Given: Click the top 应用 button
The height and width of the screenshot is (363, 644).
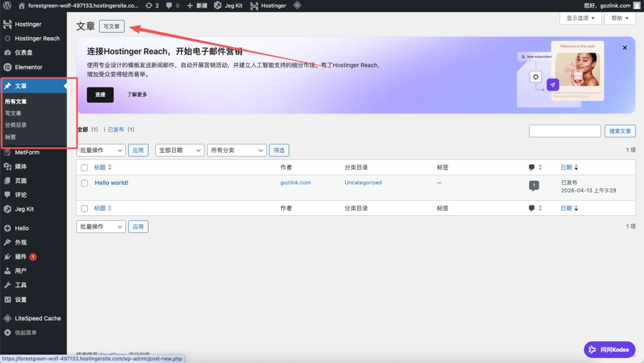Looking at the screenshot, I should point(138,150).
